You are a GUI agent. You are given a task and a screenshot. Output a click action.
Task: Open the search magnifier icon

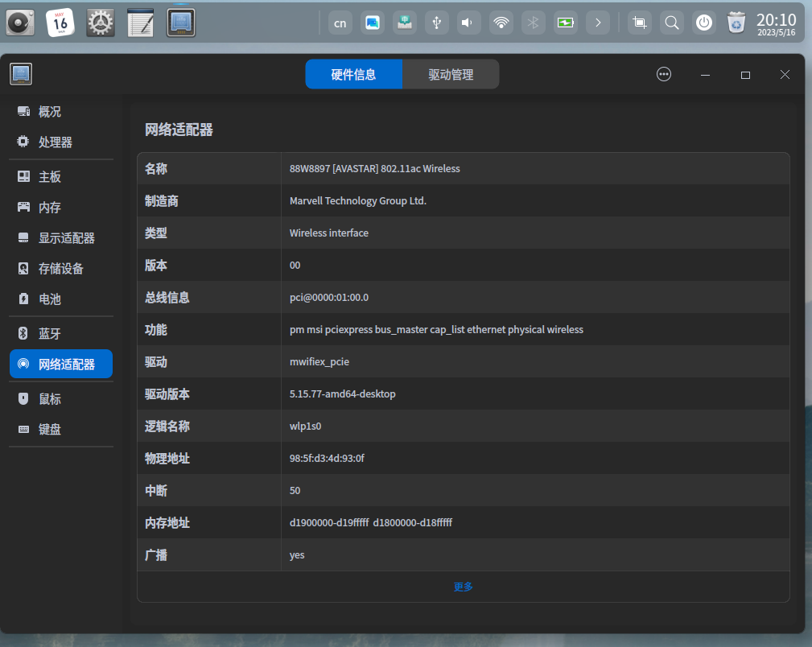[x=672, y=23]
